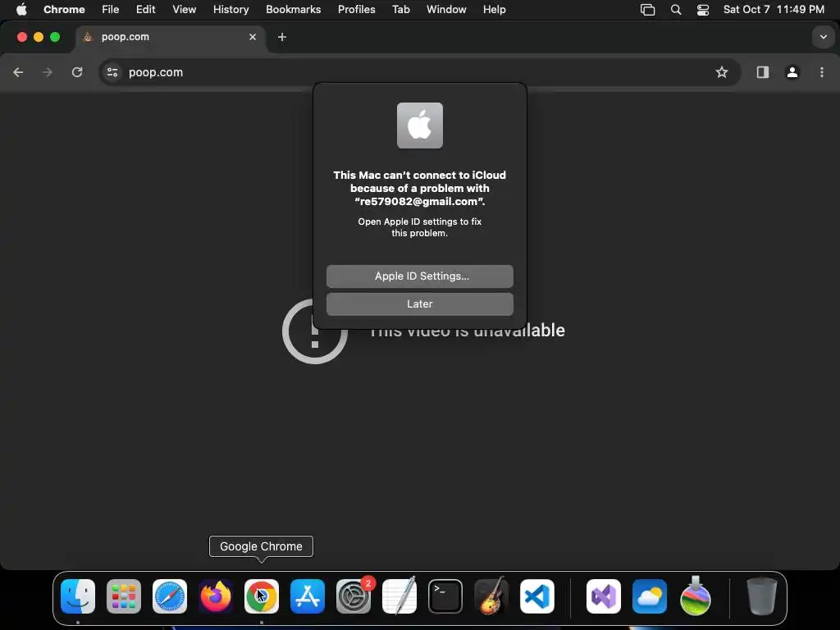Close the Chrome window with red button
This screenshot has width=840, height=630.
coord(22,37)
